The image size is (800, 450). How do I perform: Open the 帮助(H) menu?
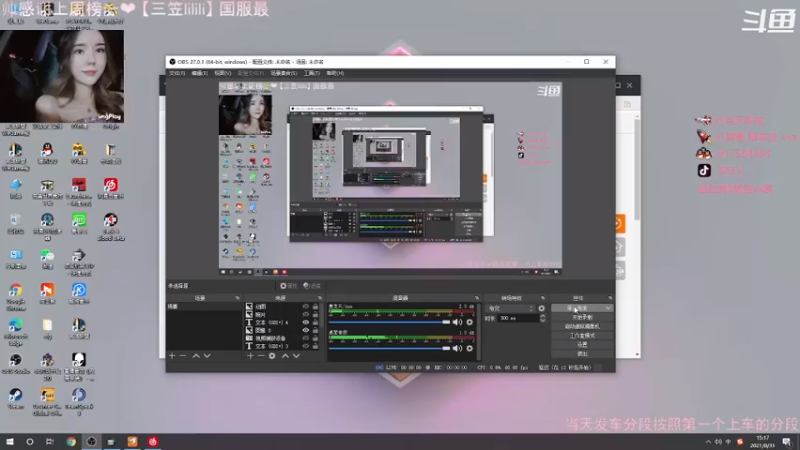(x=335, y=73)
